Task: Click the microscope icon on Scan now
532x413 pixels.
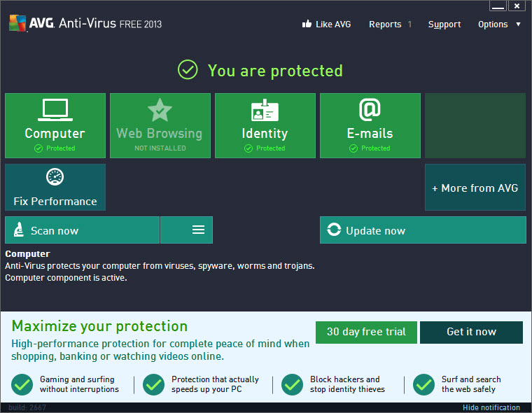Action: [x=19, y=230]
